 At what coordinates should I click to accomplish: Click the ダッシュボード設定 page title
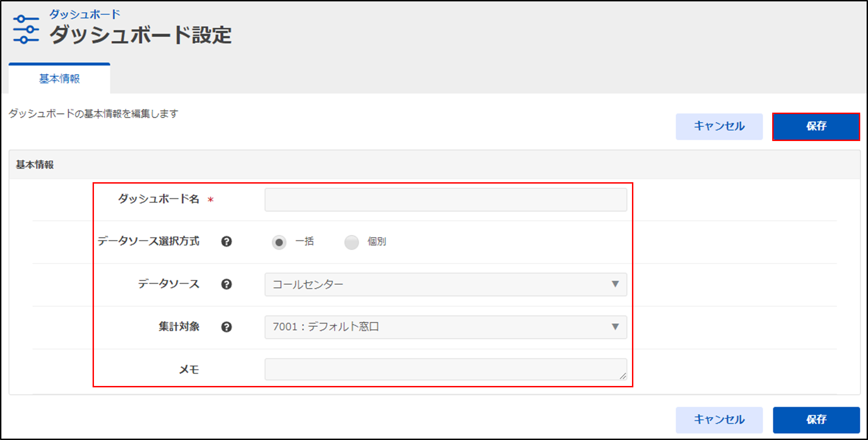point(140,35)
